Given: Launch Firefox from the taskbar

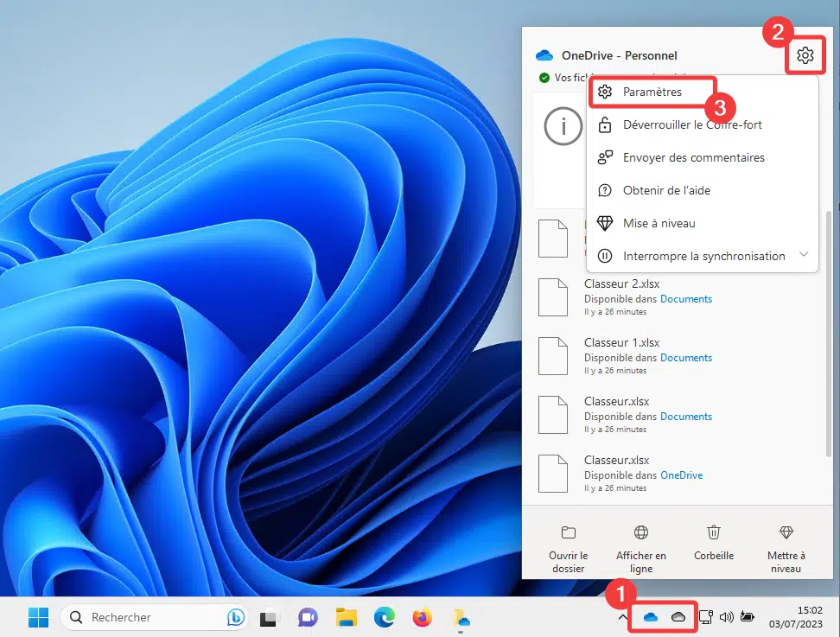Looking at the screenshot, I should click(x=422, y=617).
